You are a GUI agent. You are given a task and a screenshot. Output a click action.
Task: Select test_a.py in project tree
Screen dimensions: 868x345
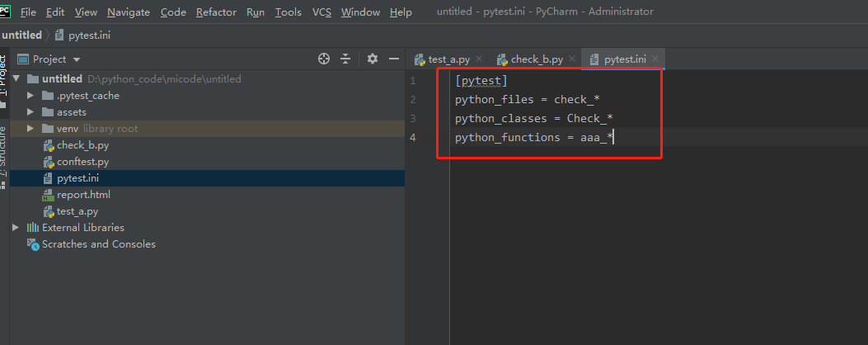point(77,212)
